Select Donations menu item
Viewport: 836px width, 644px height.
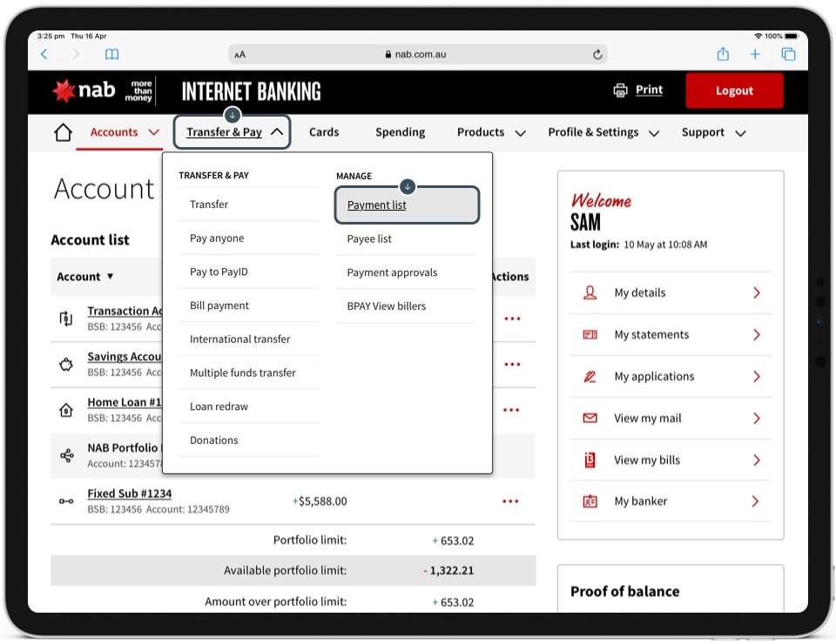(x=248, y=439)
